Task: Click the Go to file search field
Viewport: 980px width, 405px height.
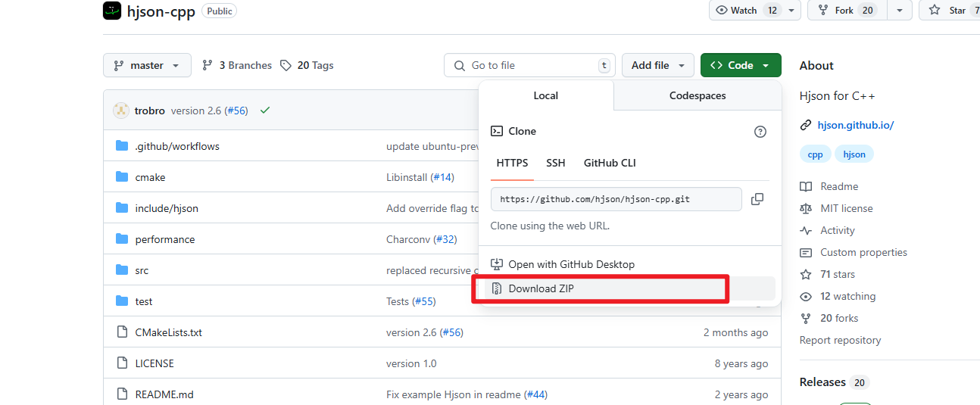Action: [529, 65]
